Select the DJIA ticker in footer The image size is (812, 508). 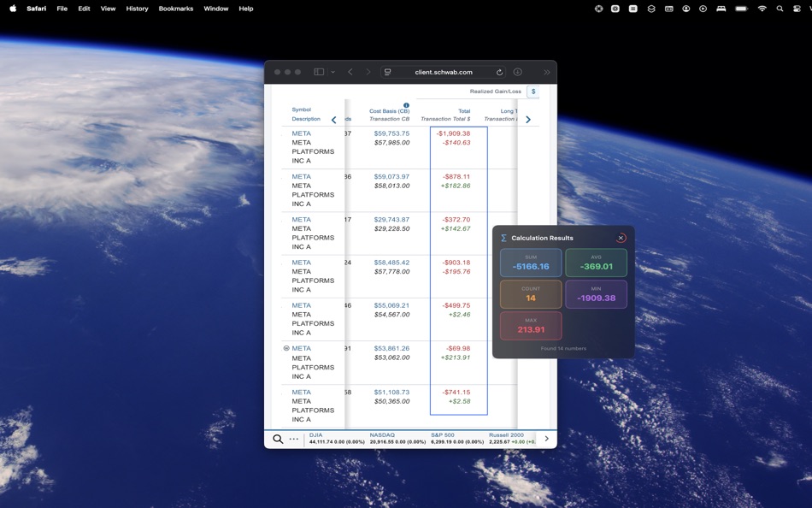click(337, 439)
